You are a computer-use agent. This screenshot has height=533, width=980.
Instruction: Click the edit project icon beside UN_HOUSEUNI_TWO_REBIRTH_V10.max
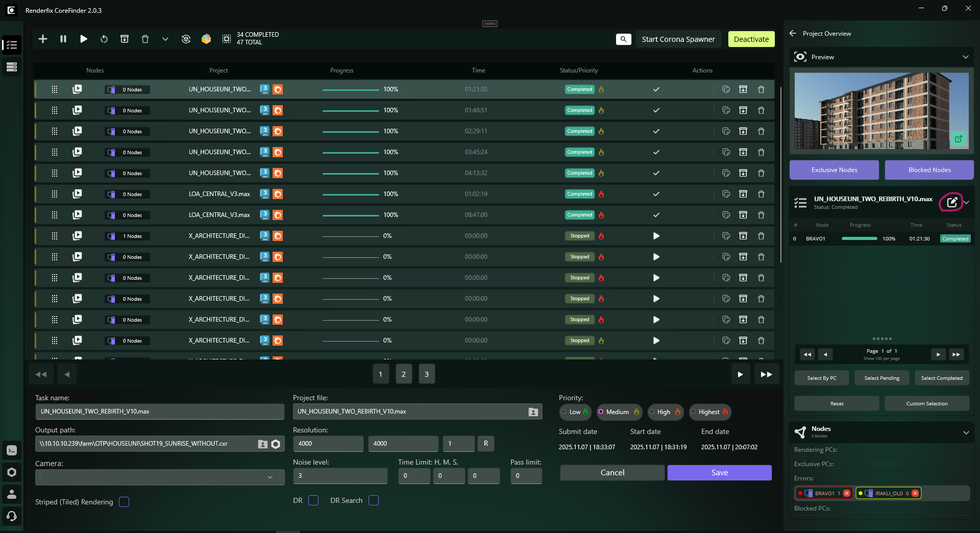click(x=951, y=202)
